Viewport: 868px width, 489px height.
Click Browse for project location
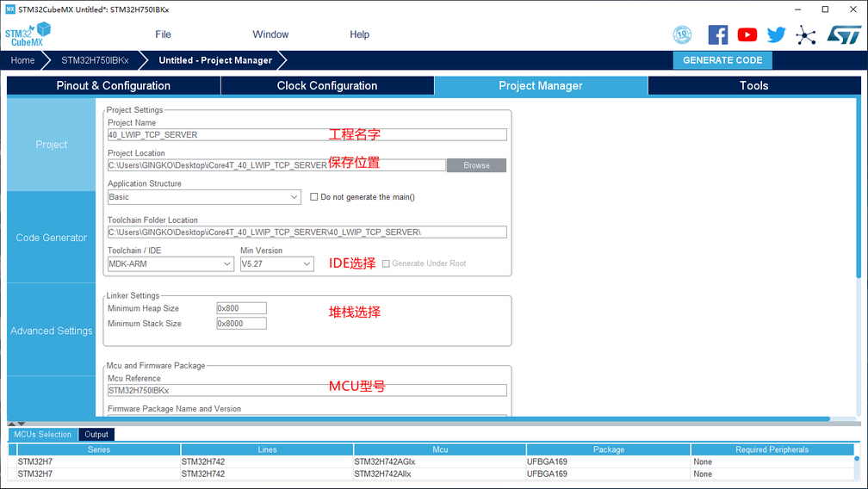pyautogui.click(x=476, y=165)
